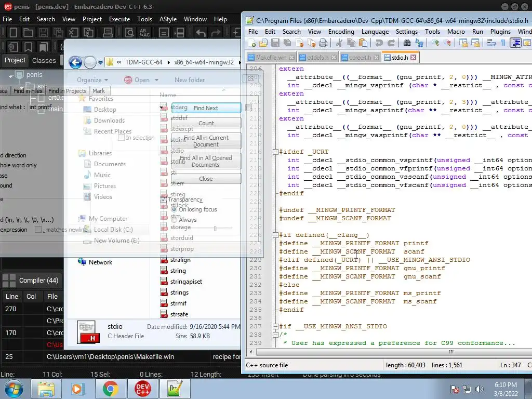532x399 pixels.
Task: Click Count button in Find dialog
Action: click(x=206, y=123)
